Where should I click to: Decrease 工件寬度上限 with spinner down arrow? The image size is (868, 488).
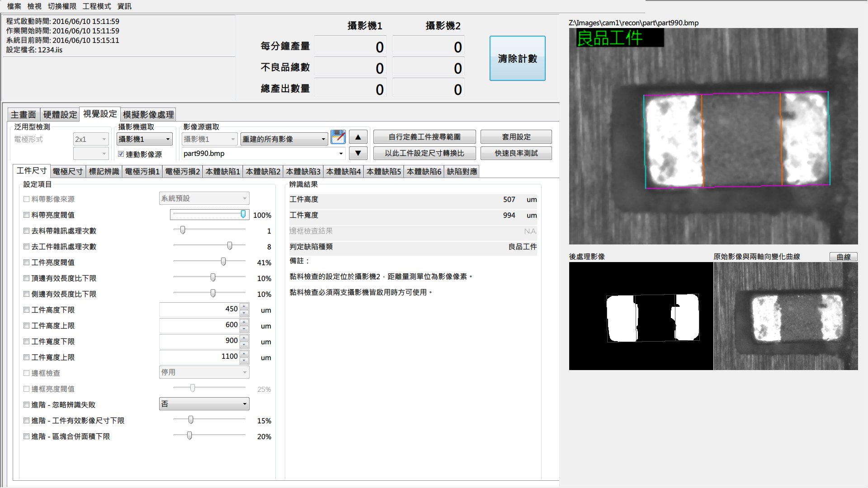pyautogui.click(x=244, y=361)
